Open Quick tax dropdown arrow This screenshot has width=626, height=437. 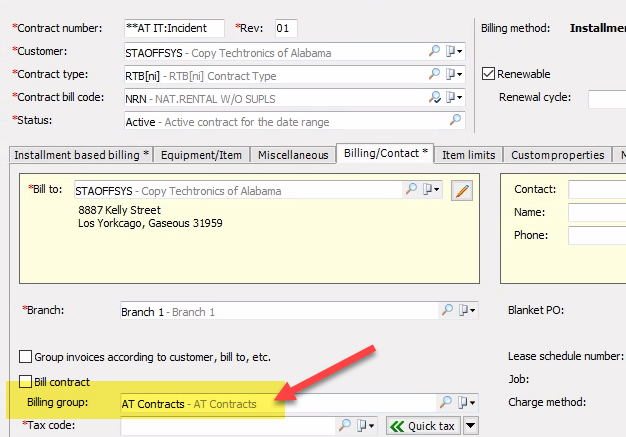[x=471, y=426]
